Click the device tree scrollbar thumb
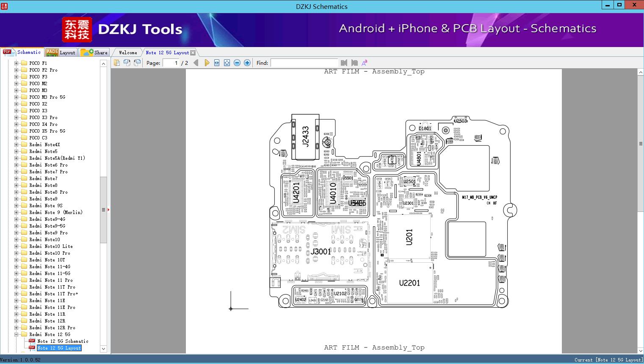Viewport: 644px width, 364px height. 103,210
